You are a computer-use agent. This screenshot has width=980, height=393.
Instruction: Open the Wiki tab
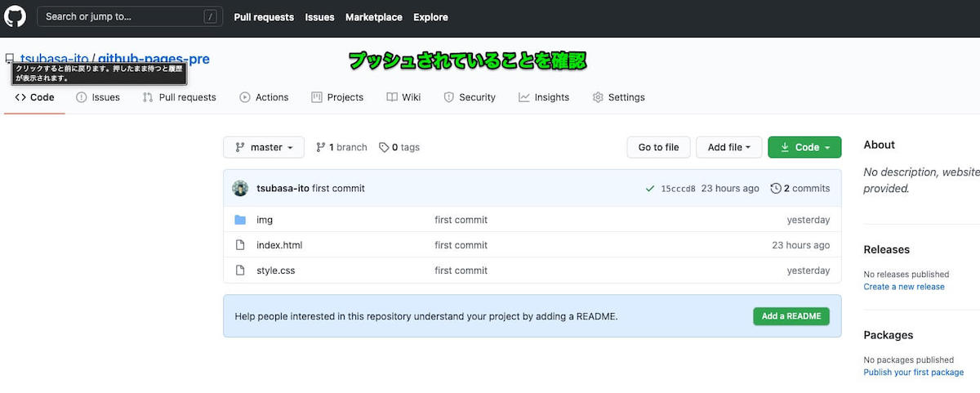[x=403, y=97]
